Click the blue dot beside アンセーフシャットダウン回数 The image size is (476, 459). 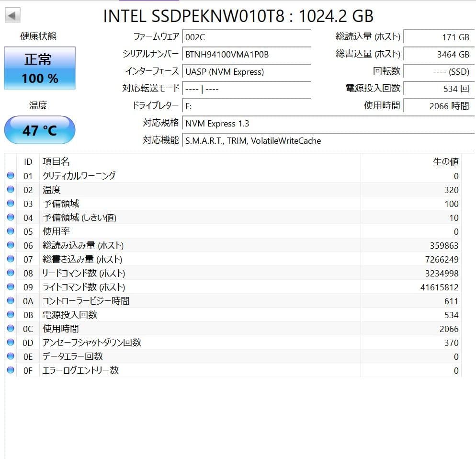click(10, 343)
